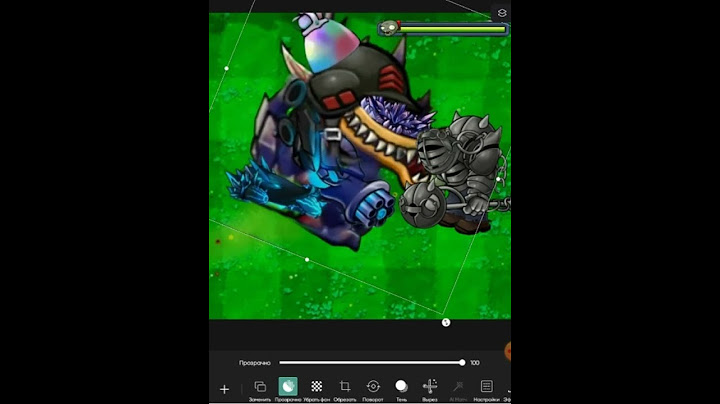The height and width of the screenshot is (404, 720).
Task: Open the Убрать фон background remover
Action: pyautogui.click(x=316, y=390)
